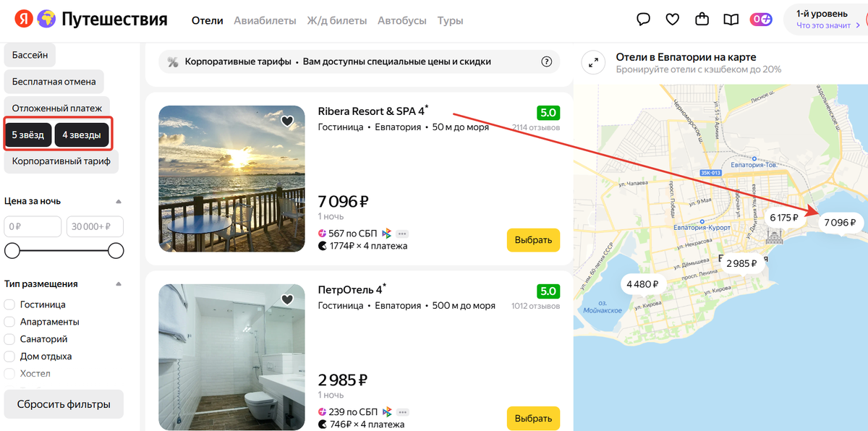The height and width of the screenshot is (431, 868).
Task: Choose Ribera Resort with Выбрать button
Action: click(x=533, y=239)
